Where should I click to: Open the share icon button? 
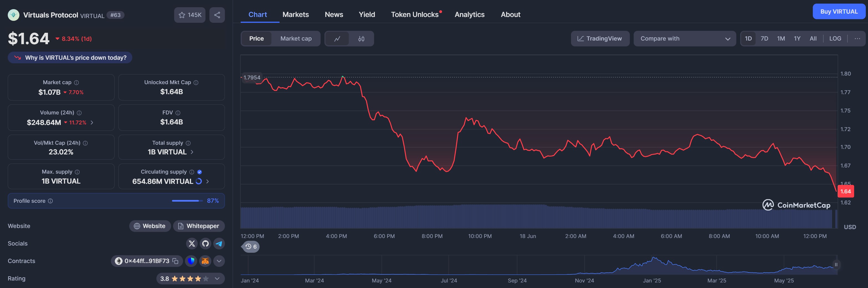pos(217,15)
